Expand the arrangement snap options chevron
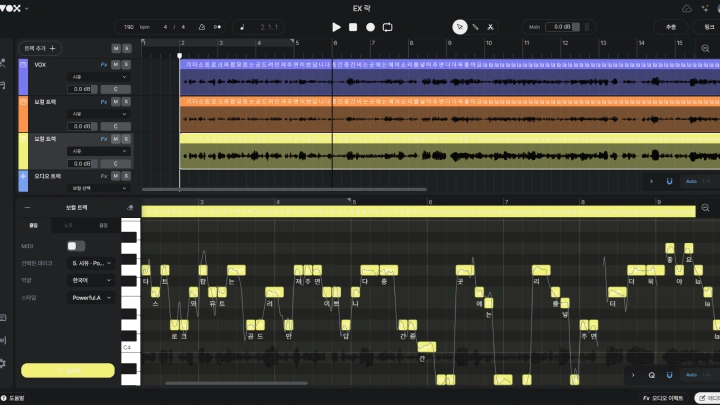720x405 pixels. 651,181
